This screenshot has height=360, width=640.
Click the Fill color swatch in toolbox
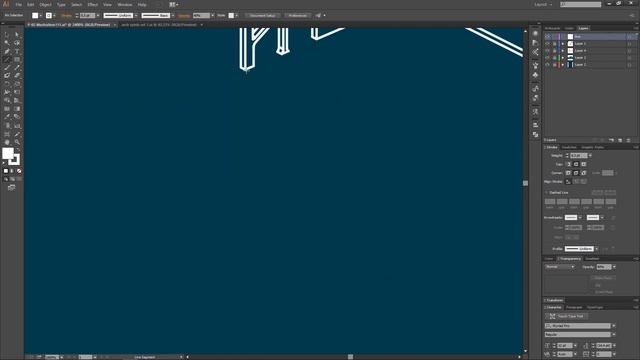(8, 153)
